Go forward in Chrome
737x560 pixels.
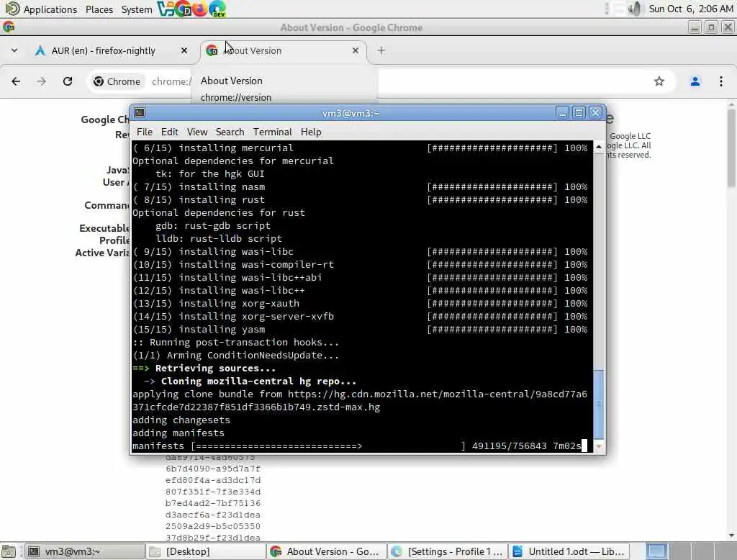tap(42, 81)
